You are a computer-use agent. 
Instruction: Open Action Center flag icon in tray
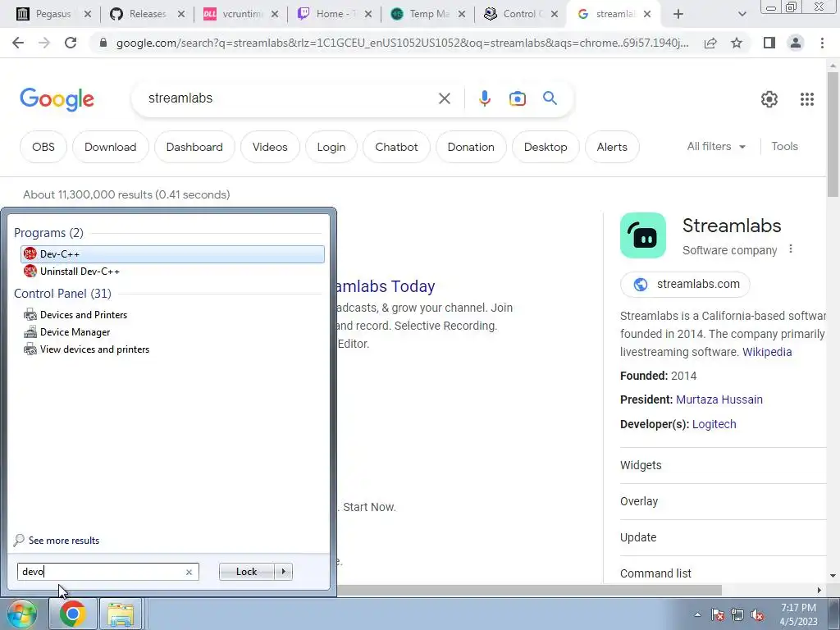pyautogui.click(x=718, y=614)
